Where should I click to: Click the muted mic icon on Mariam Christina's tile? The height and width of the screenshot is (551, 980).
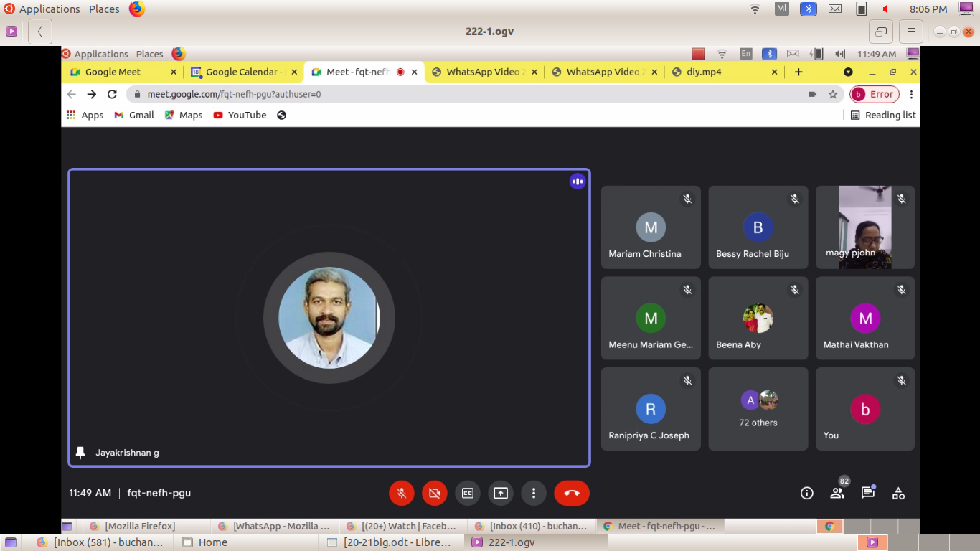[x=687, y=199]
